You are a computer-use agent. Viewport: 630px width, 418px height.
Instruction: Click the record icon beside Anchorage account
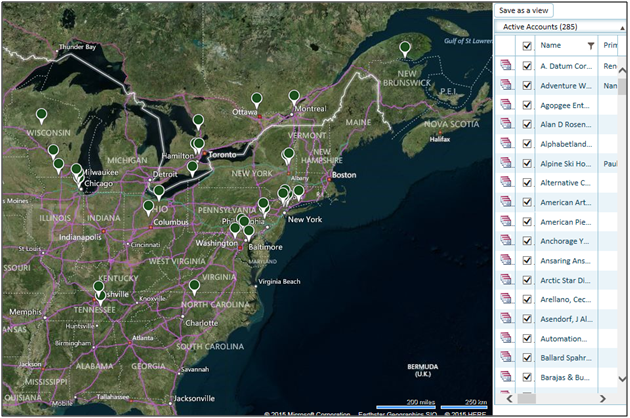pyautogui.click(x=507, y=241)
